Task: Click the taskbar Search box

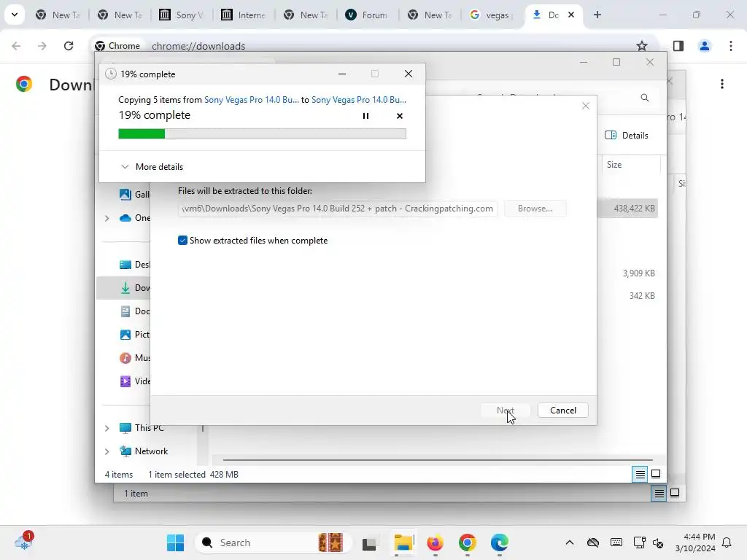Action: pos(273,542)
